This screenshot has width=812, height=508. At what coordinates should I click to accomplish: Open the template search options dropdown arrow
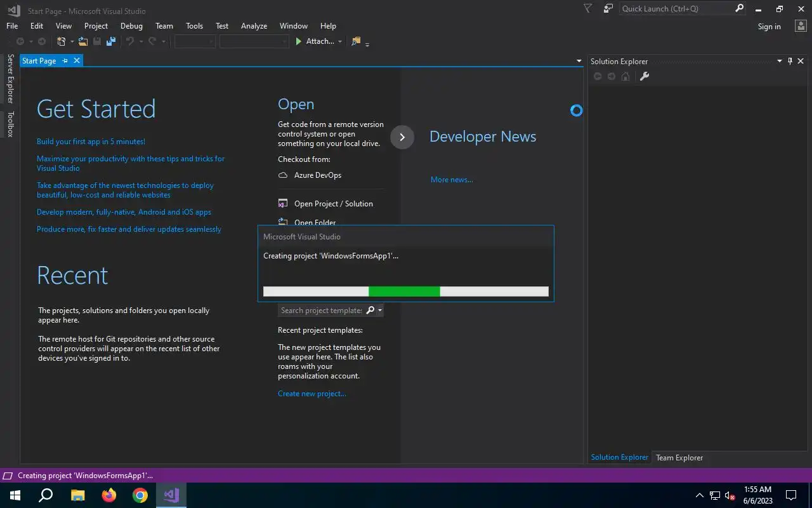tap(379, 310)
